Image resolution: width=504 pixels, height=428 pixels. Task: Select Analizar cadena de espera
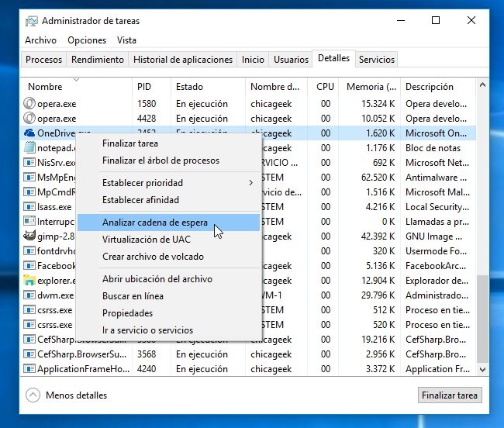click(x=155, y=223)
